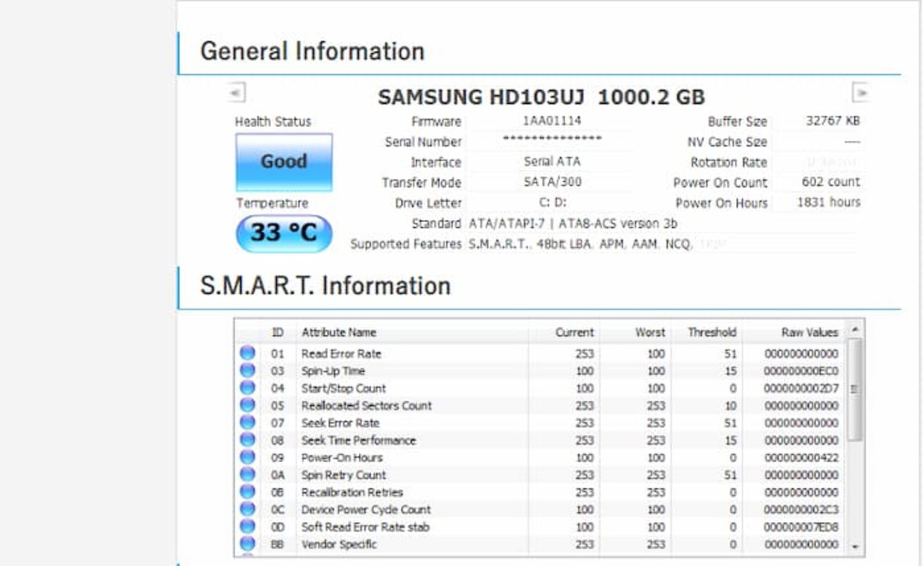Select the Reallocated Sectors Count attribute name
Viewport: 924px width, 566px height.
367,406
